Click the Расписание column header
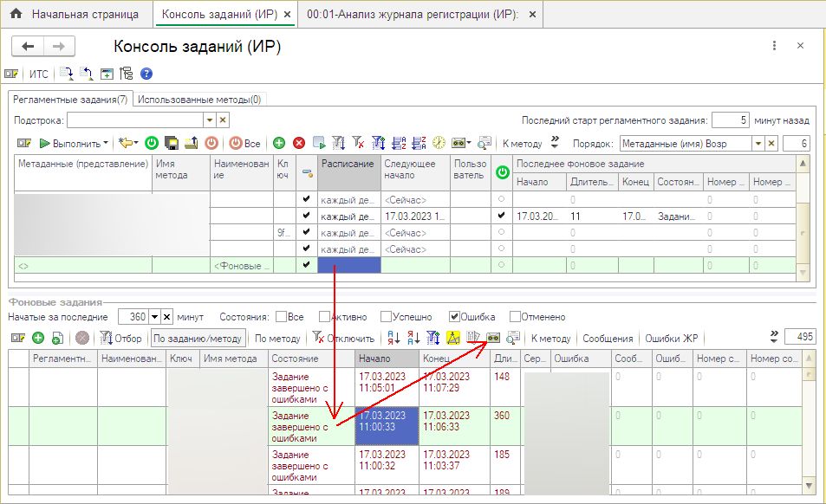 coord(348,163)
